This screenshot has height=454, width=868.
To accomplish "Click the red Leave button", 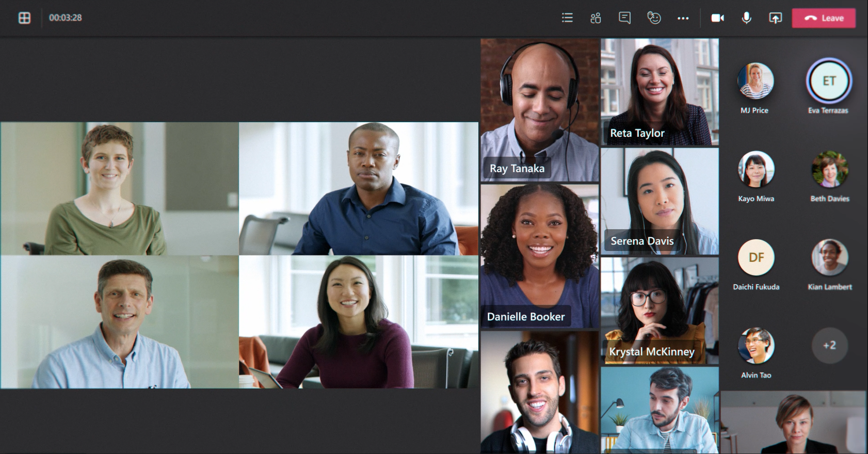I will 824,18.
